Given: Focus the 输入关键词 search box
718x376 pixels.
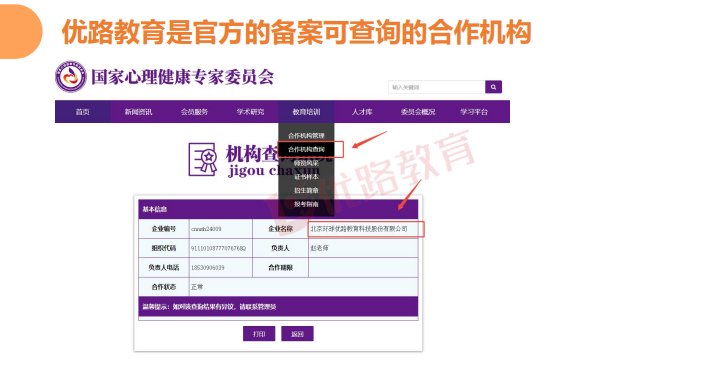Looking at the screenshot, I should click(436, 87).
